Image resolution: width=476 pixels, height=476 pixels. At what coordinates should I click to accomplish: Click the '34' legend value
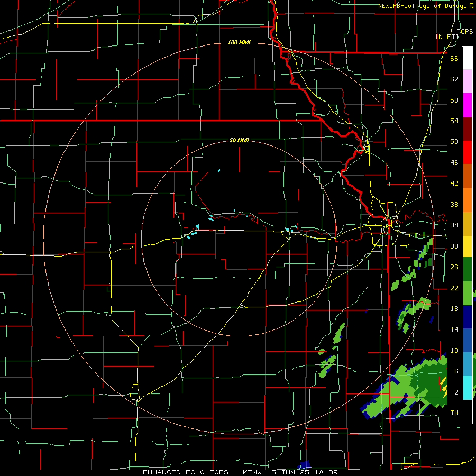pos(454,225)
